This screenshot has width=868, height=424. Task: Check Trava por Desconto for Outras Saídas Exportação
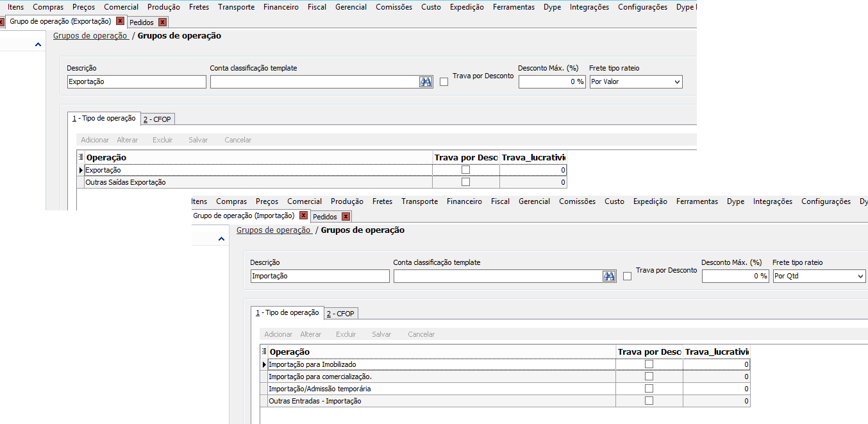(x=465, y=182)
